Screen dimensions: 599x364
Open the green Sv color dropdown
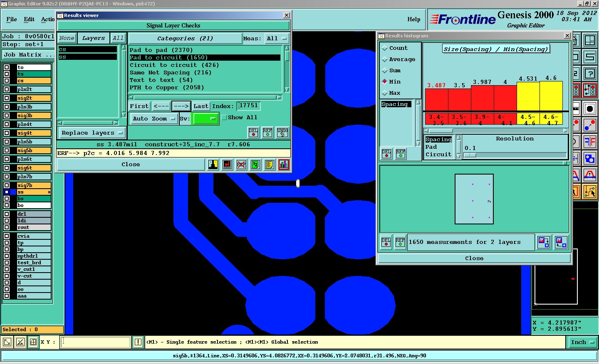(205, 119)
